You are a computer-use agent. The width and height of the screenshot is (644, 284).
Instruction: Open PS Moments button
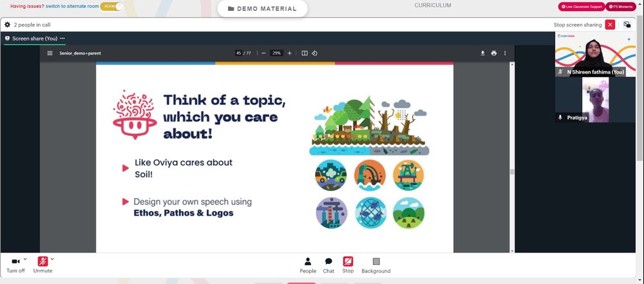coord(621,6)
